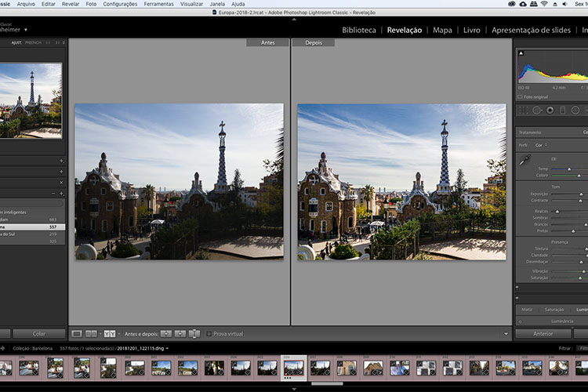Select the highlighted filmstrip thumbnail
Screen dimensions: 588x392
[x=294, y=368]
